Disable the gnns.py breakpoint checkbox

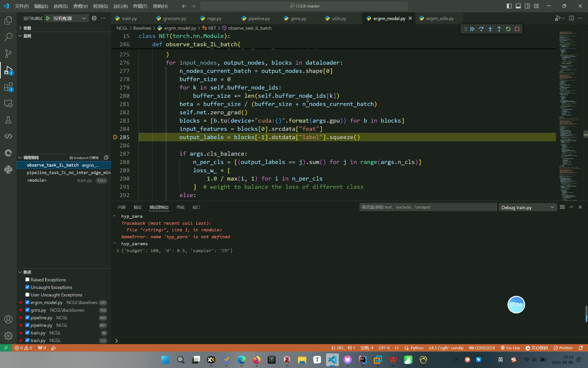[x=28, y=310]
